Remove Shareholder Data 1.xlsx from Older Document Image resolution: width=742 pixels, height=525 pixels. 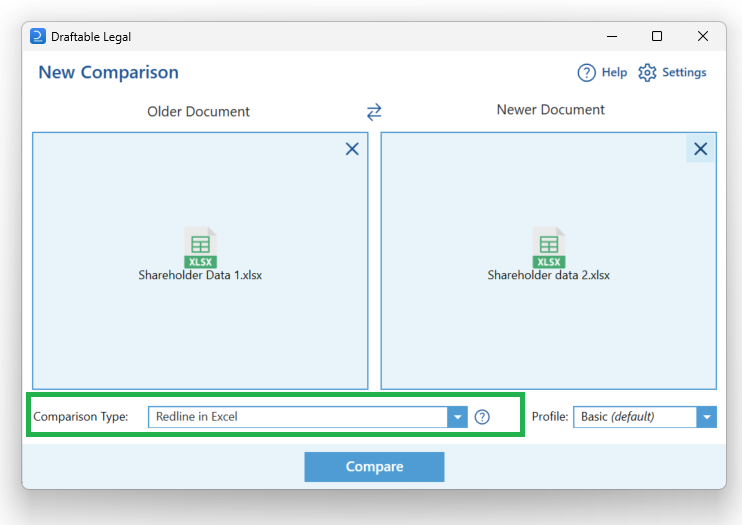point(352,149)
